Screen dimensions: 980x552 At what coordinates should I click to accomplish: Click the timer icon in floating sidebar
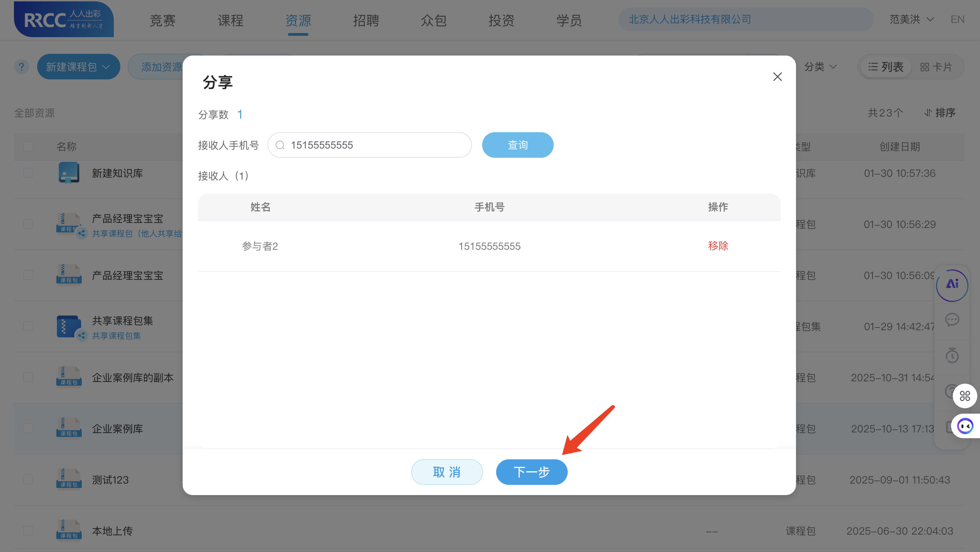point(953,355)
